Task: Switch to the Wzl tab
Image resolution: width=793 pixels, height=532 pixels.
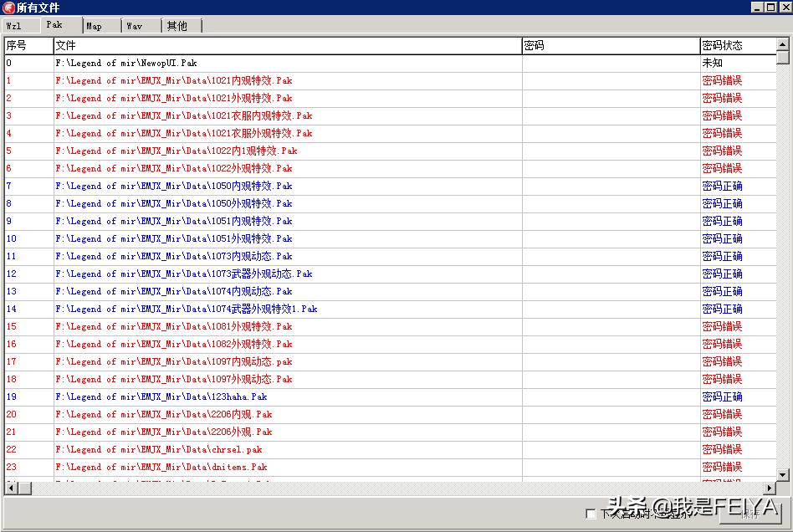Action: click(x=18, y=26)
